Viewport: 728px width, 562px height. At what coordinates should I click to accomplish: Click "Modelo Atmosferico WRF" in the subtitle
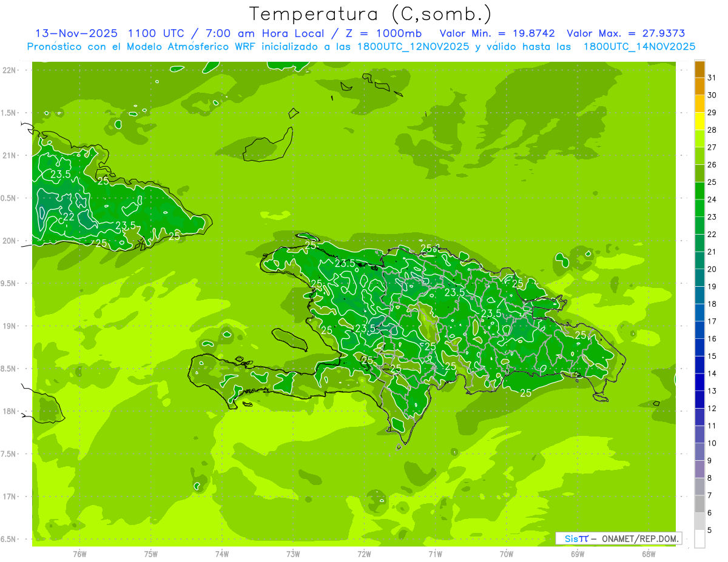(195, 47)
